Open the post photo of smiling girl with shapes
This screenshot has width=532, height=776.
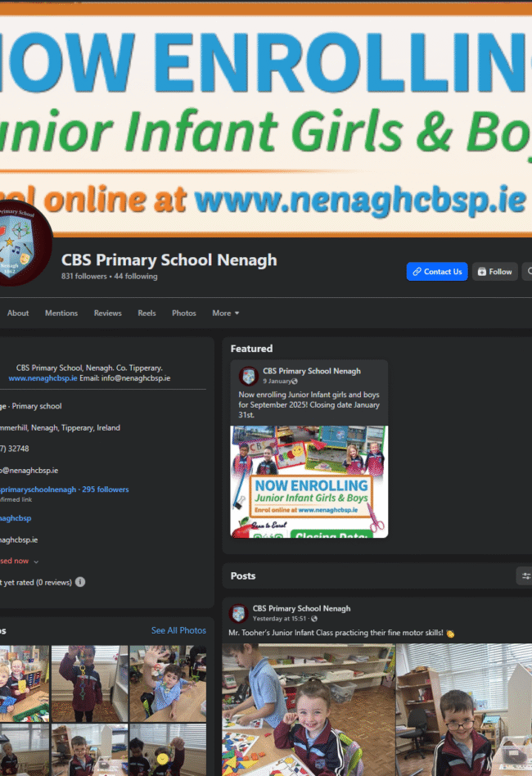pyautogui.click(x=309, y=710)
